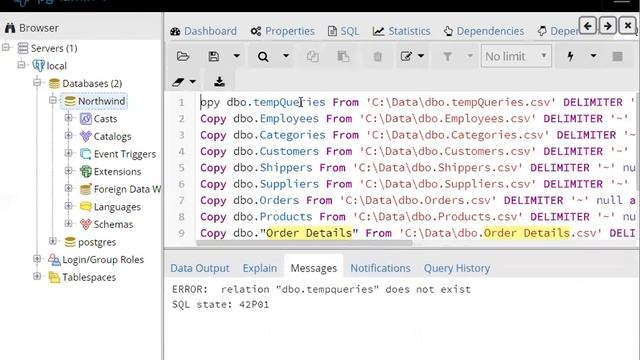Open file with the folder icon
Viewport: 640px width, 360px height.
point(182,56)
